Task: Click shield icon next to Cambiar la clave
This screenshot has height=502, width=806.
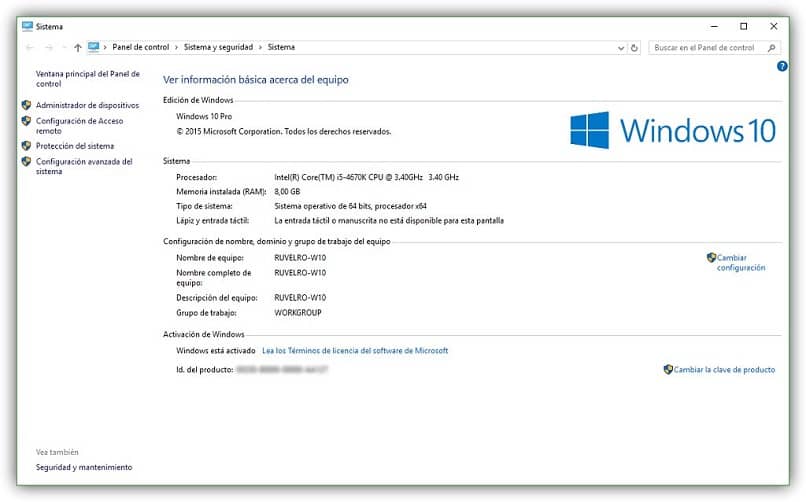Action: 668,369
